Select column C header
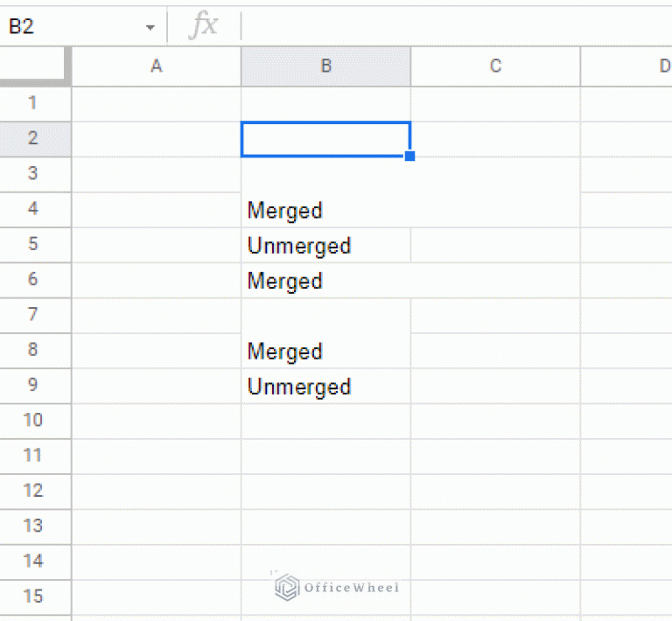Viewport: 672px width, 621px height. tap(495, 66)
